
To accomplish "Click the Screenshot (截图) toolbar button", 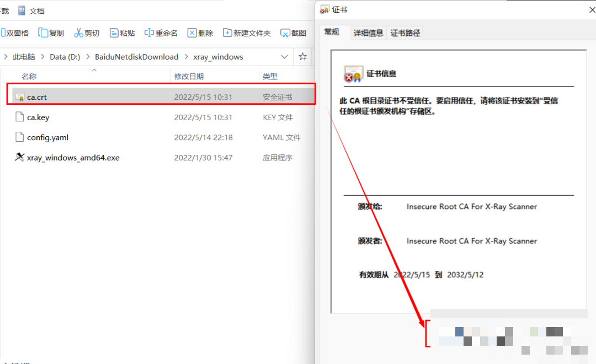I will [x=293, y=33].
